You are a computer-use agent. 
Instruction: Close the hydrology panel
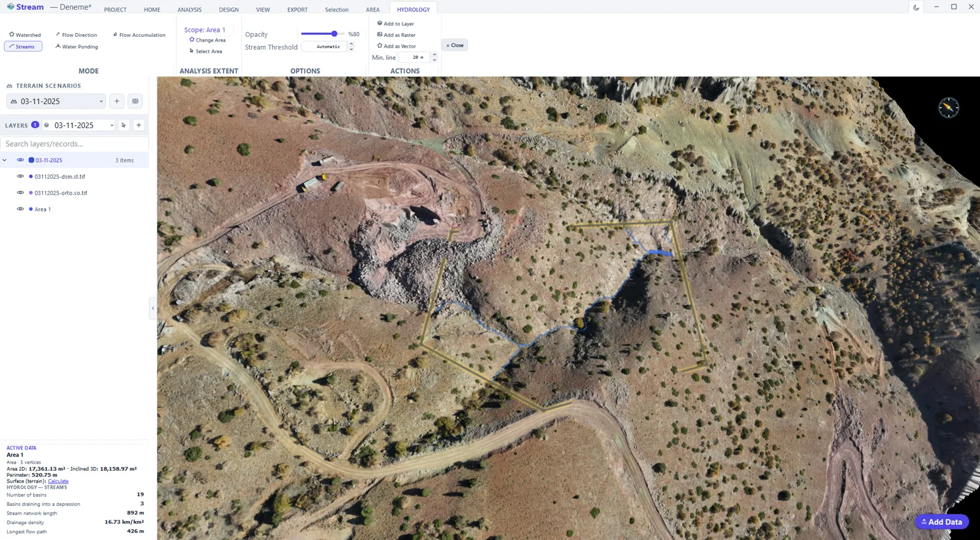(454, 45)
